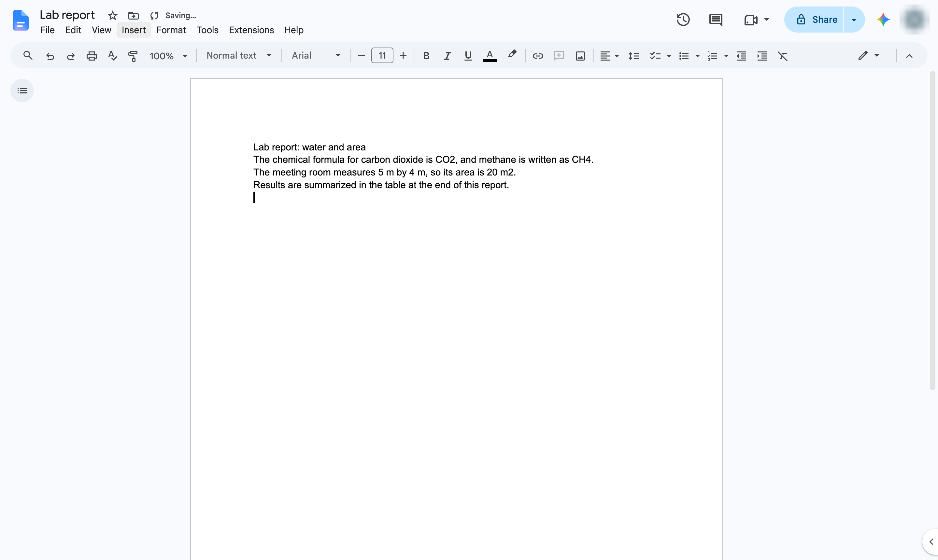938x560 pixels.
Task: Toggle italic formatting
Action: pyautogui.click(x=447, y=56)
